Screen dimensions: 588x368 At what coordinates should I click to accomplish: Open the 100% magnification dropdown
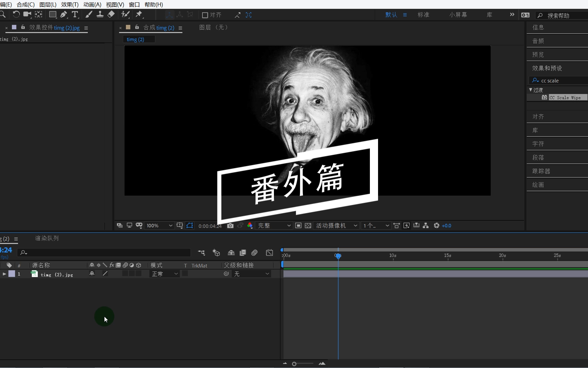point(160,226)
